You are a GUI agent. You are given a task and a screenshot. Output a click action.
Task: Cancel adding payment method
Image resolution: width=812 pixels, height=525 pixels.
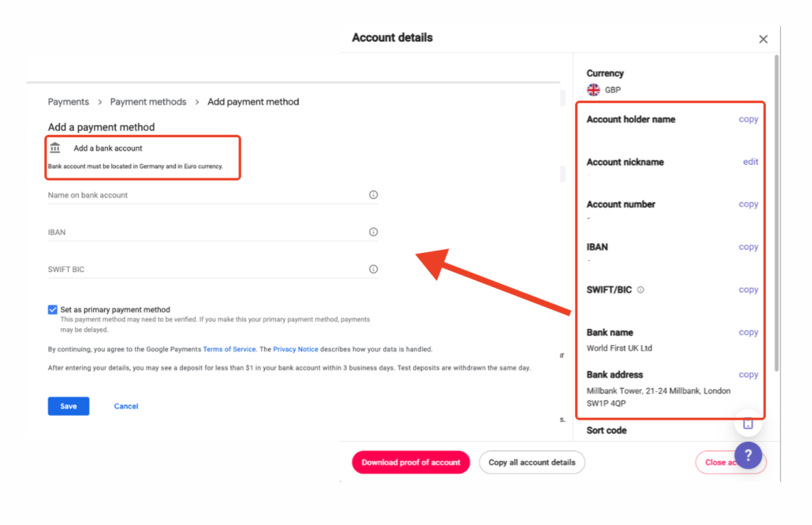click(x=126, y=406)
